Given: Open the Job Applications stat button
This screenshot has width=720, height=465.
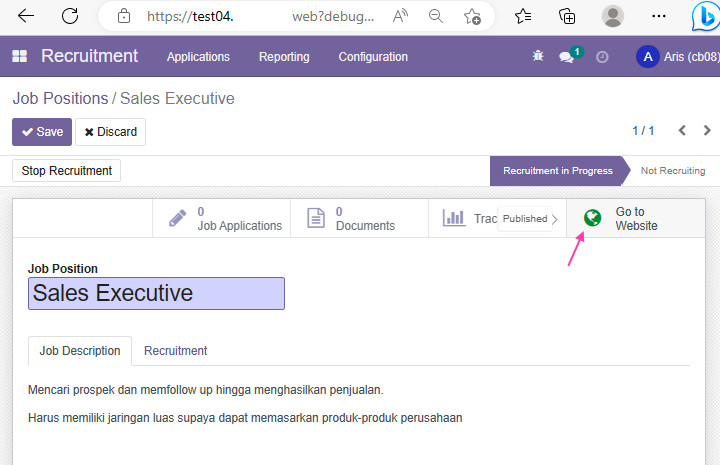Looking at the screenshot, I should click(221, 218).
